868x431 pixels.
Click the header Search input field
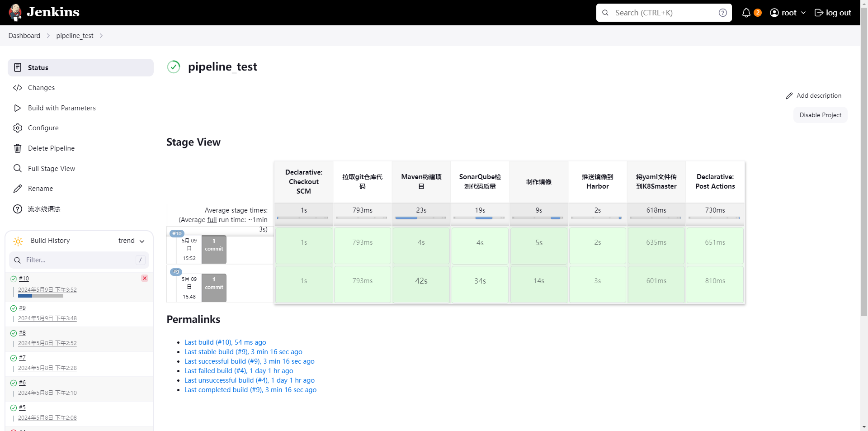point(664,13)
